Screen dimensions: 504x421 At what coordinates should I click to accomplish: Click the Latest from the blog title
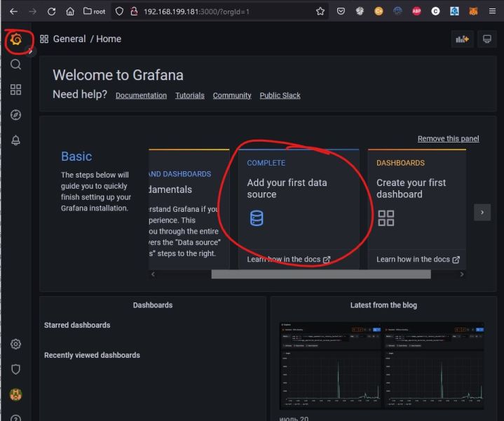pyautogui.click(x=383, y=305)
